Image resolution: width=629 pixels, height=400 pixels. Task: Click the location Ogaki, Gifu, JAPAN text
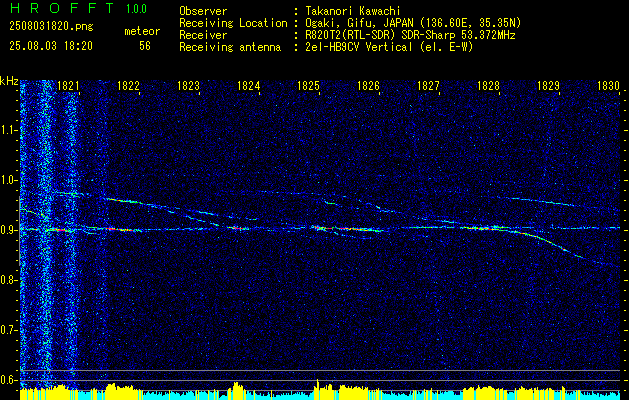(x=413, y=23)
